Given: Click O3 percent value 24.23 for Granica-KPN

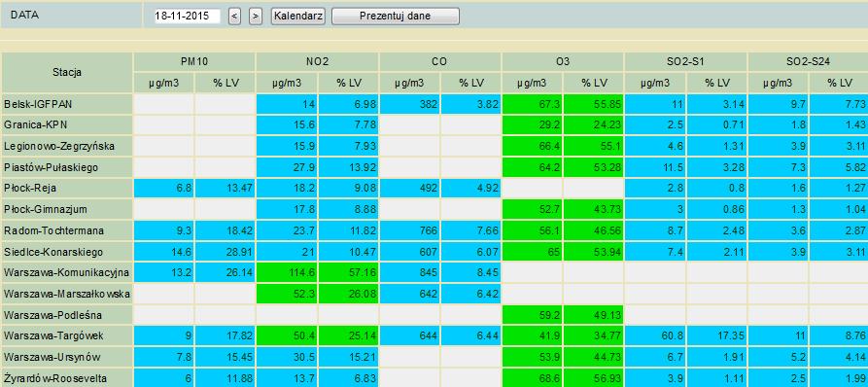Looking at the screenshot, I should tap(594, 124).
